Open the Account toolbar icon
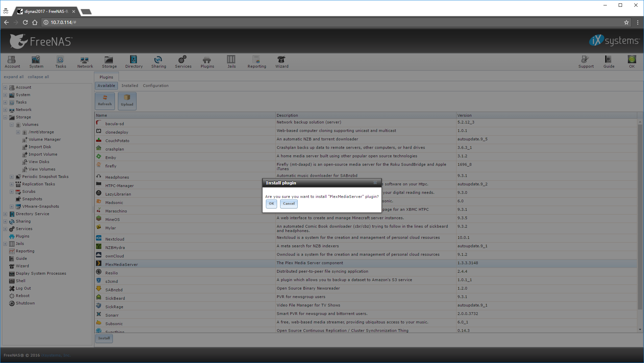Image resolution: width=644 pixels, height=363 pixels. coord(12,62)
